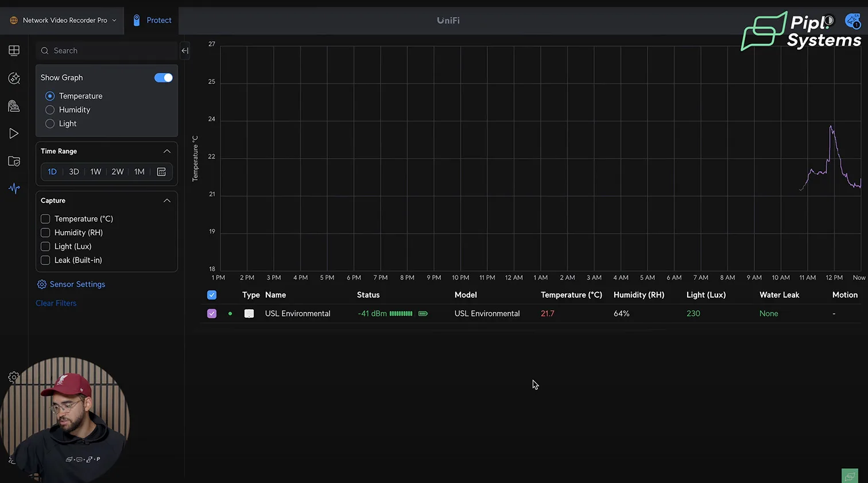Click the battery icon in the Status column

[423, 314]
